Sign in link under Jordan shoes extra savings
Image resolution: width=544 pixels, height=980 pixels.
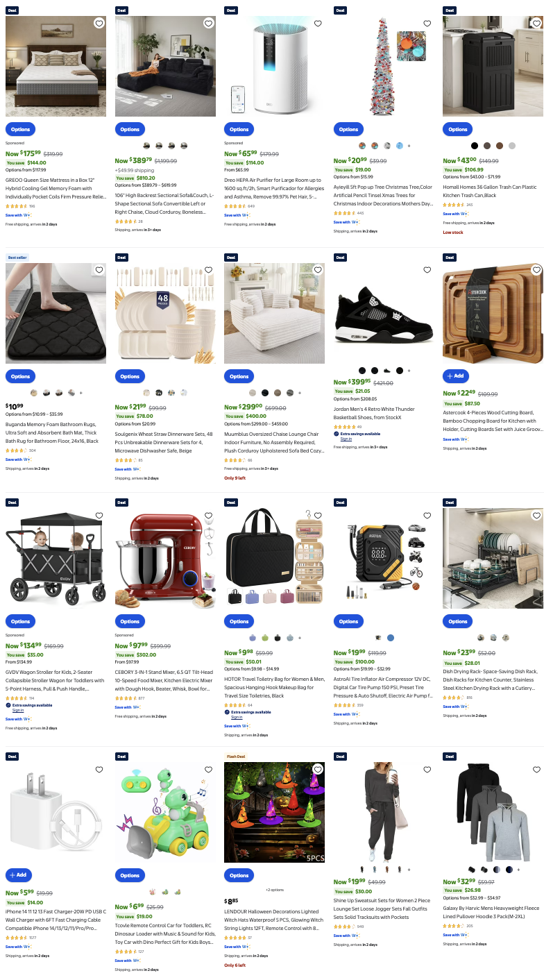[x=346, y=439]
